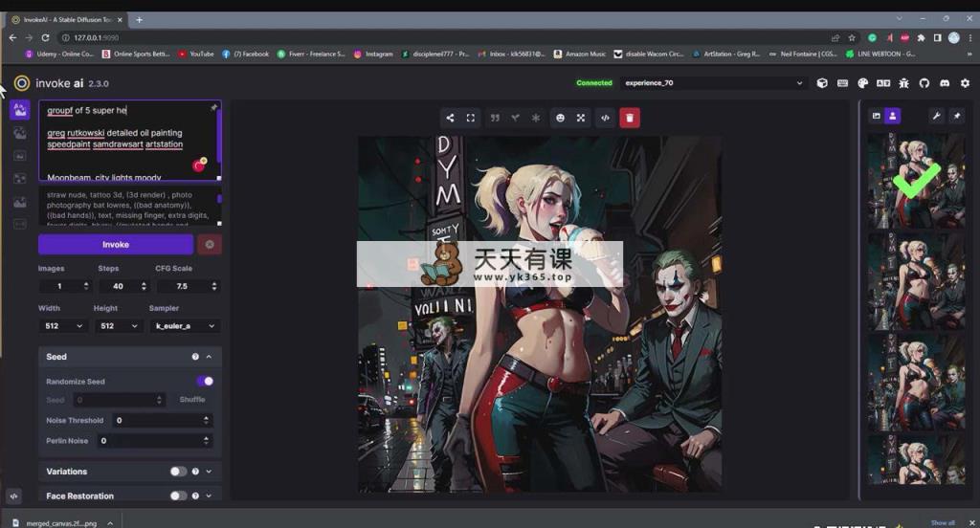Open gallery settings wrench icon

[x=936, y=116]
